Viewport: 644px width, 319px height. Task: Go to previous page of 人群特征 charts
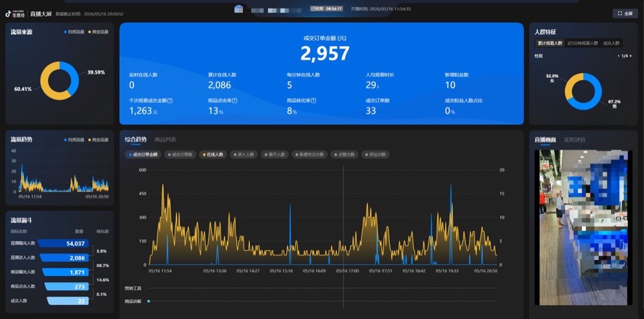619,56
